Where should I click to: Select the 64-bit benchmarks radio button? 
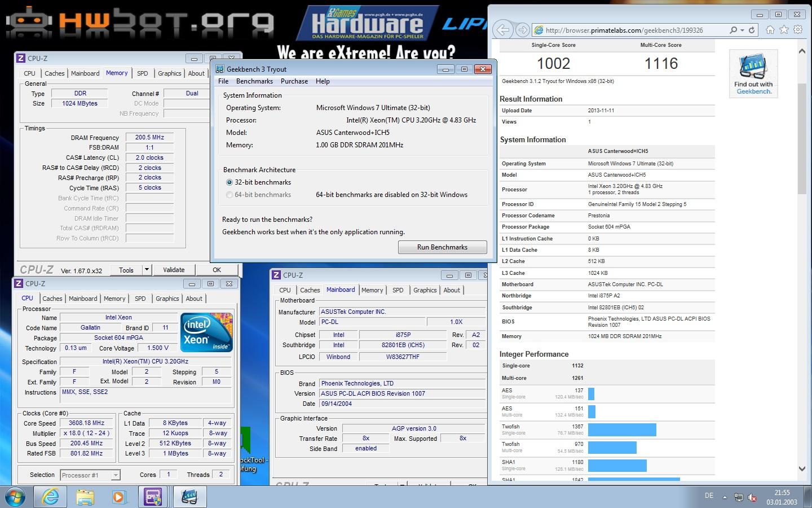pyautogui.click(x=230, y=195)
